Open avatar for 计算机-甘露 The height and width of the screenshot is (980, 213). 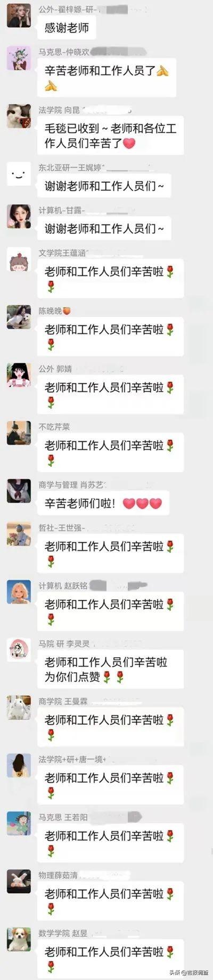19,216
